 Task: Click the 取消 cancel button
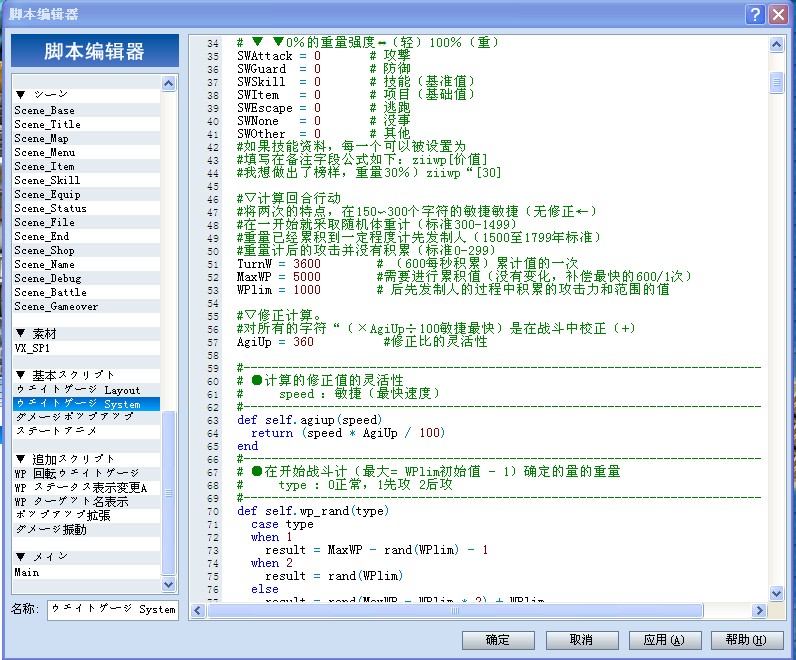[582, 640]
